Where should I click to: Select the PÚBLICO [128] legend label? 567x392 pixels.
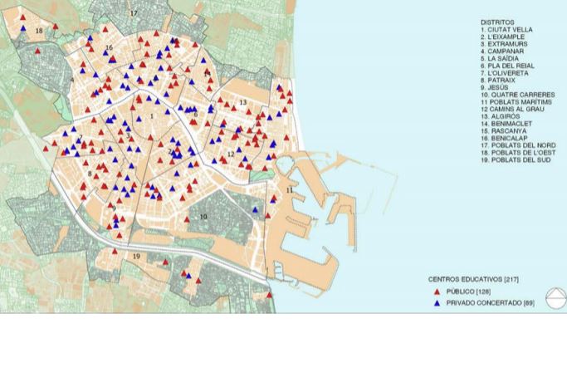(x=465, y=293)
